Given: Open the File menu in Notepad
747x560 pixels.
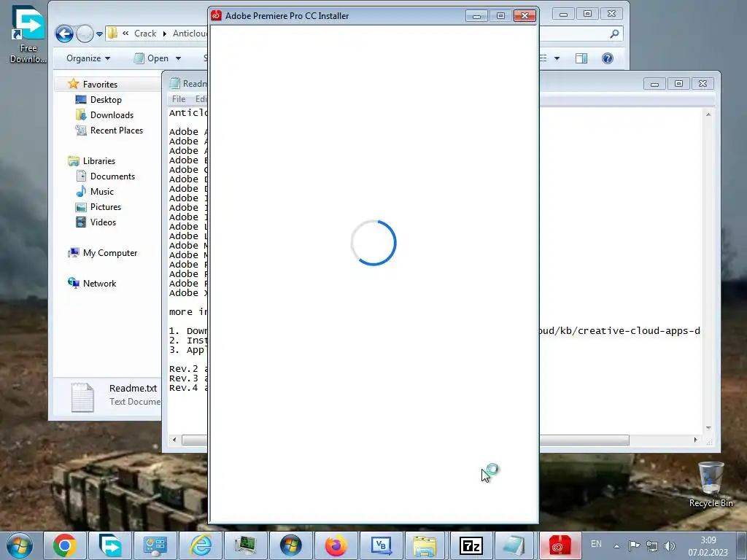Looking at the screenshot, I should [179, 99].
